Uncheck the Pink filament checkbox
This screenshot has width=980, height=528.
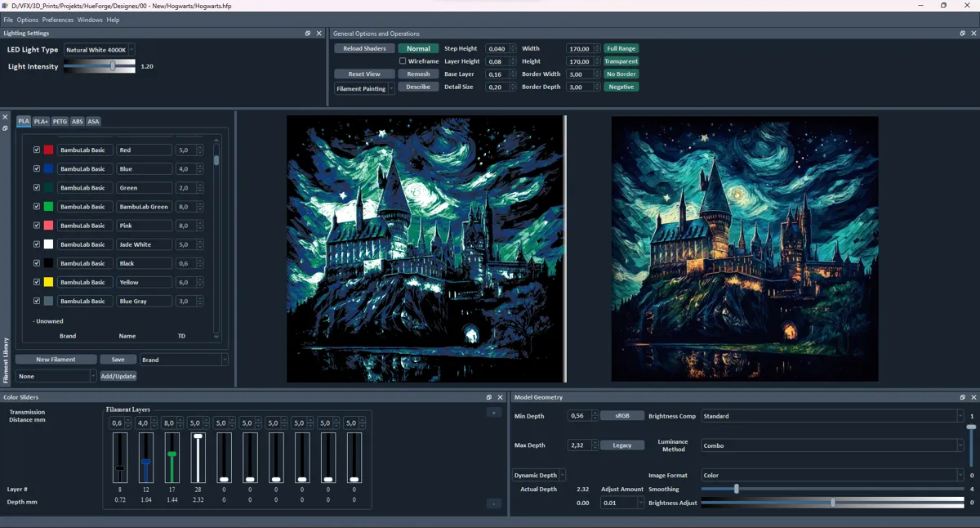(37, 226)
